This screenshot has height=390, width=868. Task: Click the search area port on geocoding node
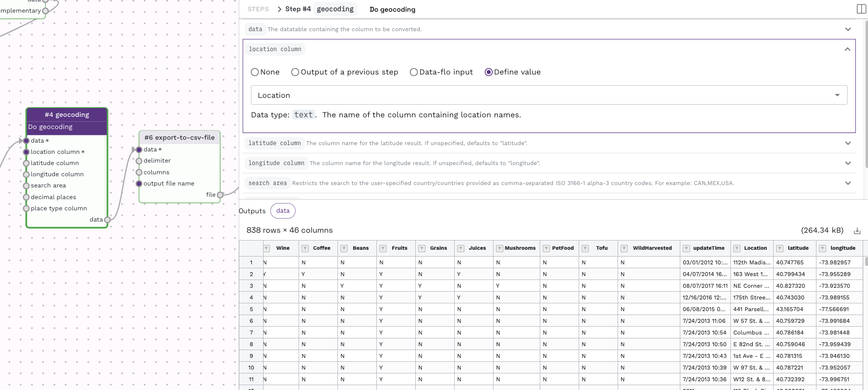(26, 186)
